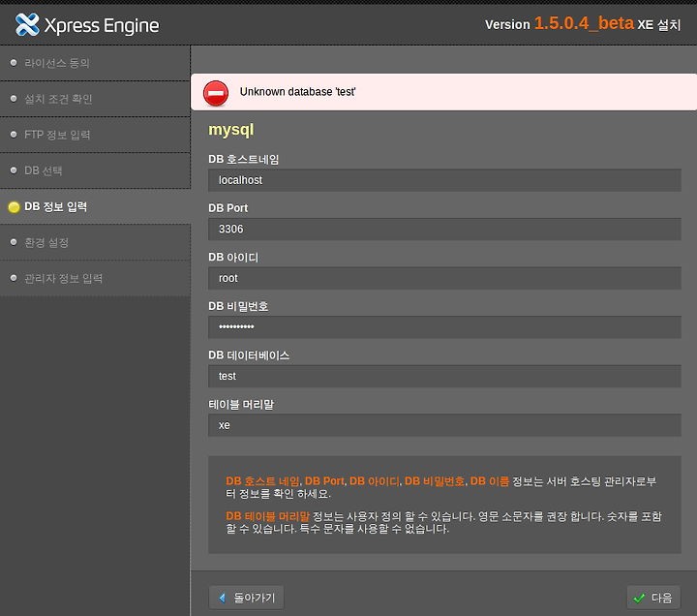Open the 환경 설정 step
Screen dimensions: 697x616
click(x=95, y=242)
